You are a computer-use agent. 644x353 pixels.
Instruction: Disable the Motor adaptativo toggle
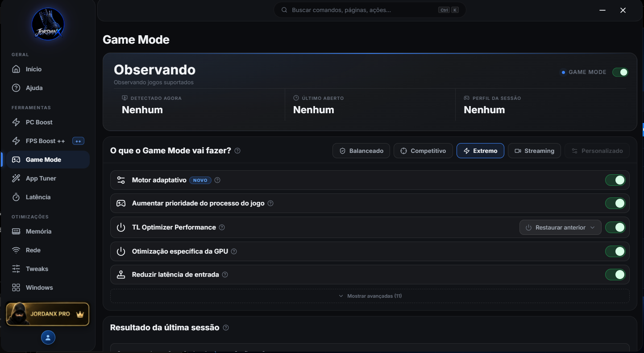pyautogui.click(x=615, y=180)
